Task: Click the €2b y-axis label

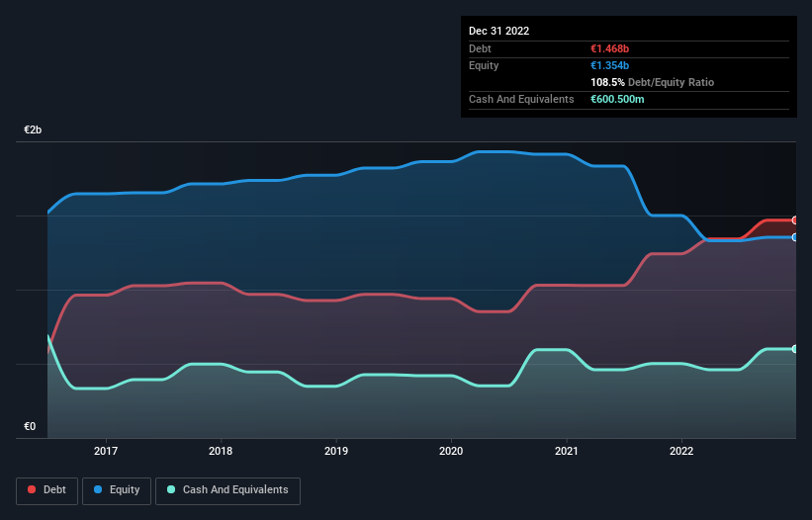Action: 33,130
